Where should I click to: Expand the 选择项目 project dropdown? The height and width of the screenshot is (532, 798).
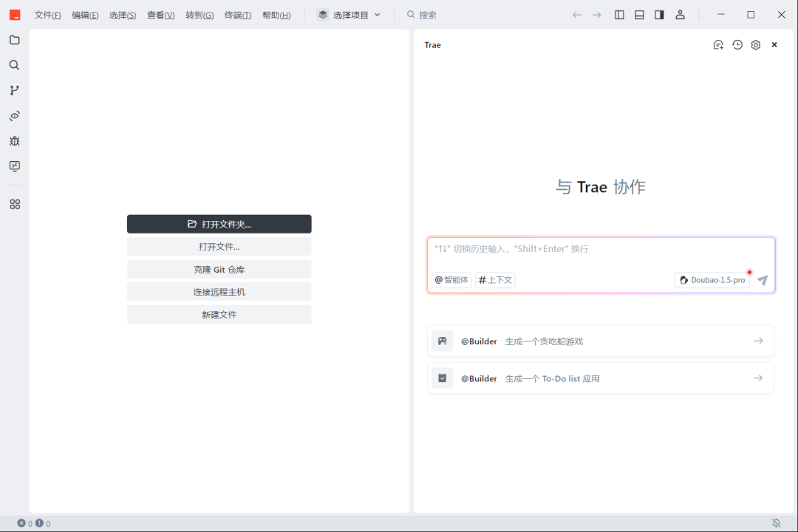pos(349,16)
